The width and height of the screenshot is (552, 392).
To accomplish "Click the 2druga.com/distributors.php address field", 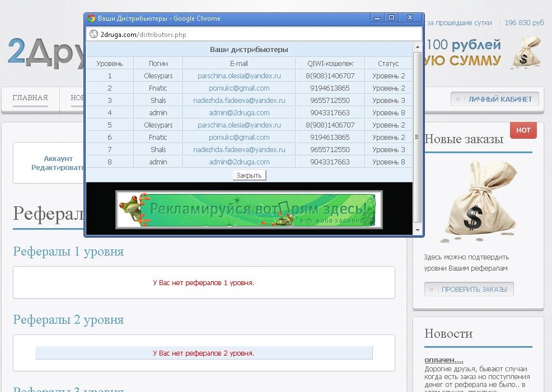I will click(x=254, y=34).
